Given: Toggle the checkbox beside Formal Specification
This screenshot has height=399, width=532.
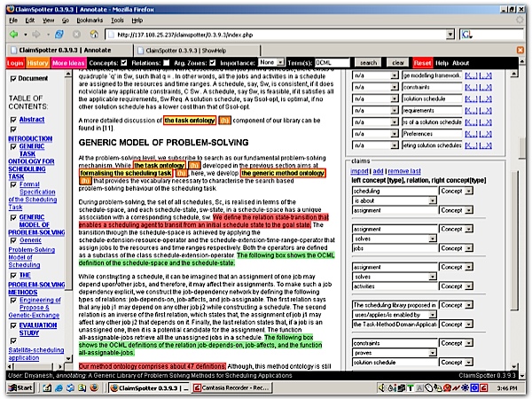Looking at the screenshot, I should pyautogui.click(x=13, y=184).
